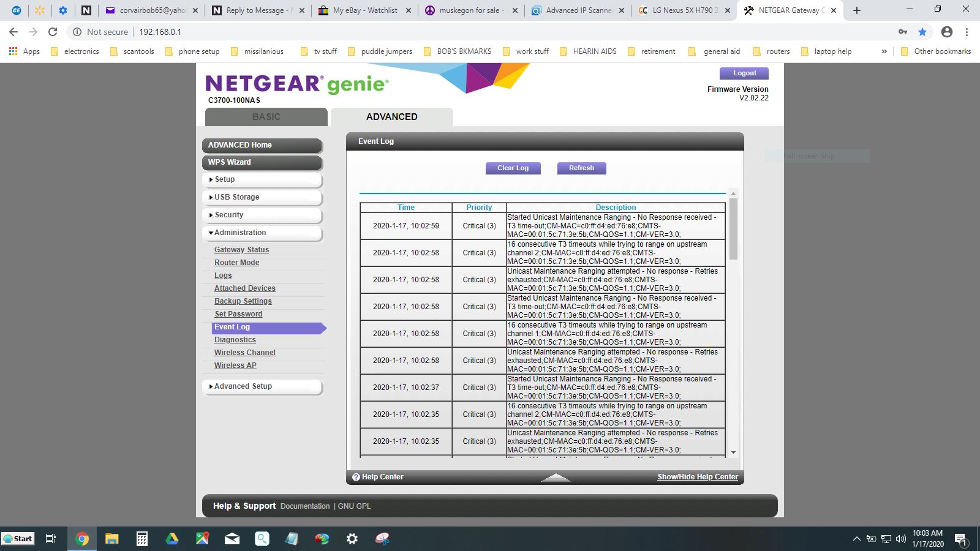Open the Google Chrome taskbar icon
The height and width of the screenshot is (551, 980).
pyautogui.click(x=81, y=539)
